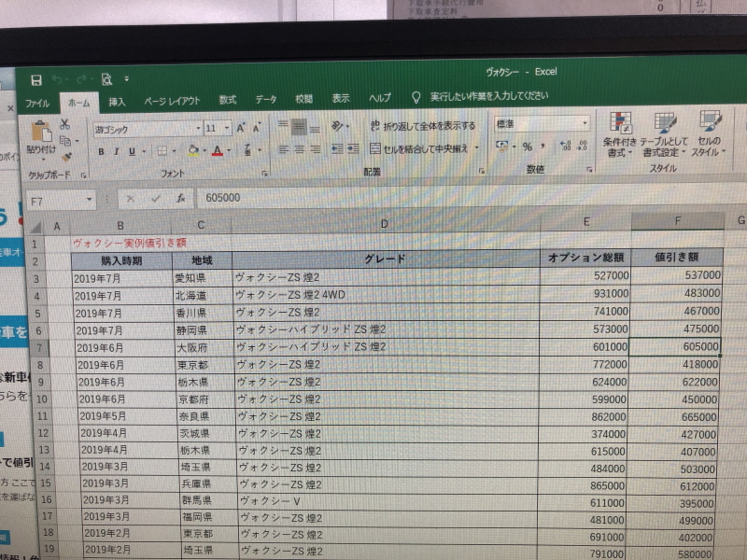Switch to the 数式 (Formulas) tab

227,100
